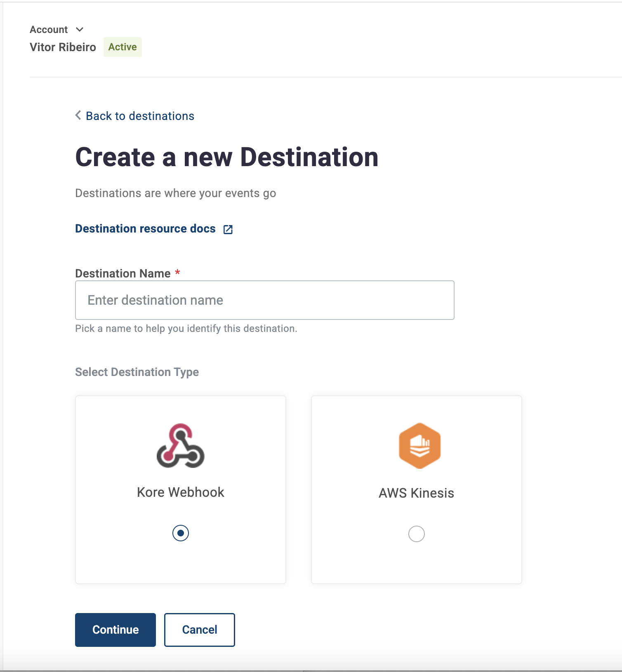Image resolution: width=622 pixels, height=672 pixels.
Task: Click the Active status badge
Action: pyautogui.click(x=123, y=47)
